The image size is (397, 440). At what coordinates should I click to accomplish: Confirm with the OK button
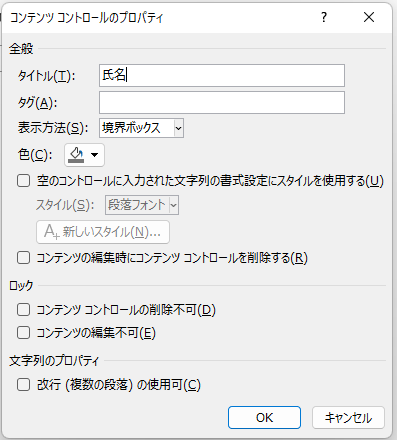tap(264, 417)
